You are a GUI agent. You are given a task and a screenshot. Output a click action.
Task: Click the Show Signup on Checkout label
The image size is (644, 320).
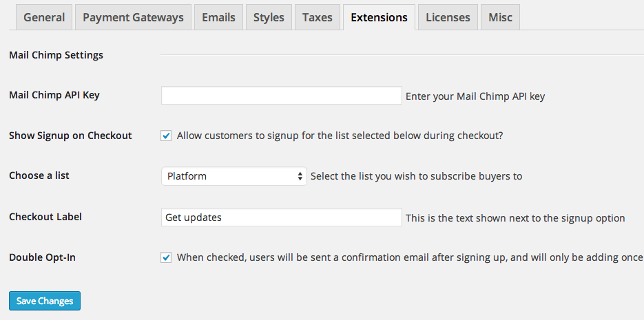click(70, 136)
